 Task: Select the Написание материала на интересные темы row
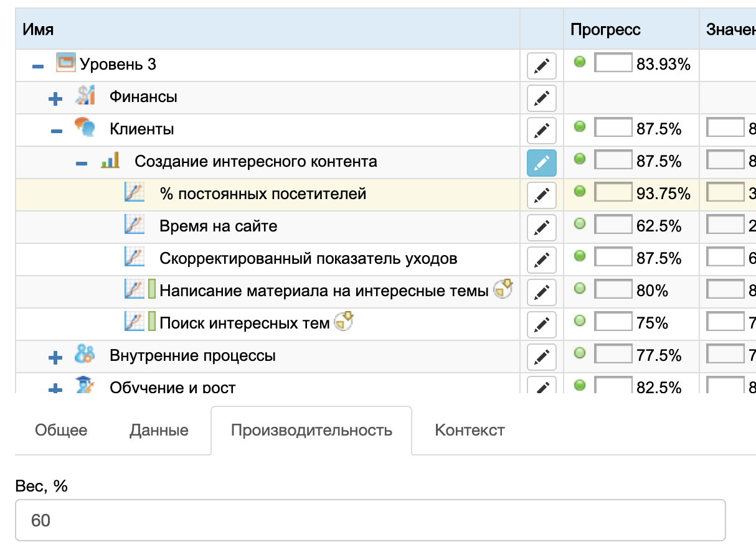[x=323, y=291]
